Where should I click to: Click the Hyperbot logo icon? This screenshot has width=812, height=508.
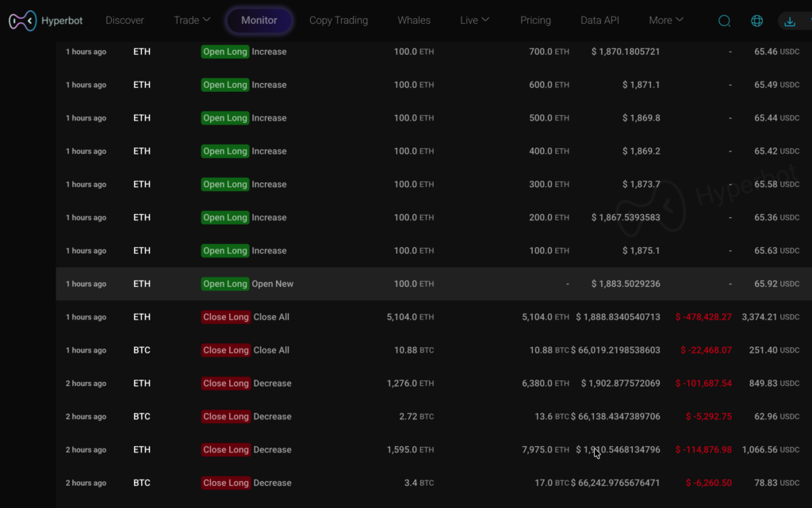21,21
